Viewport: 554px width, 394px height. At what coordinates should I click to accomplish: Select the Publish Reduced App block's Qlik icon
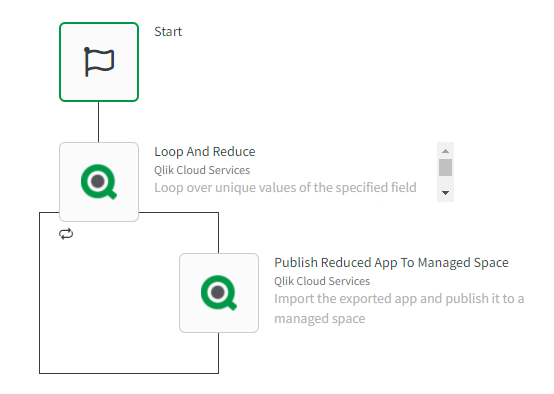219,293
